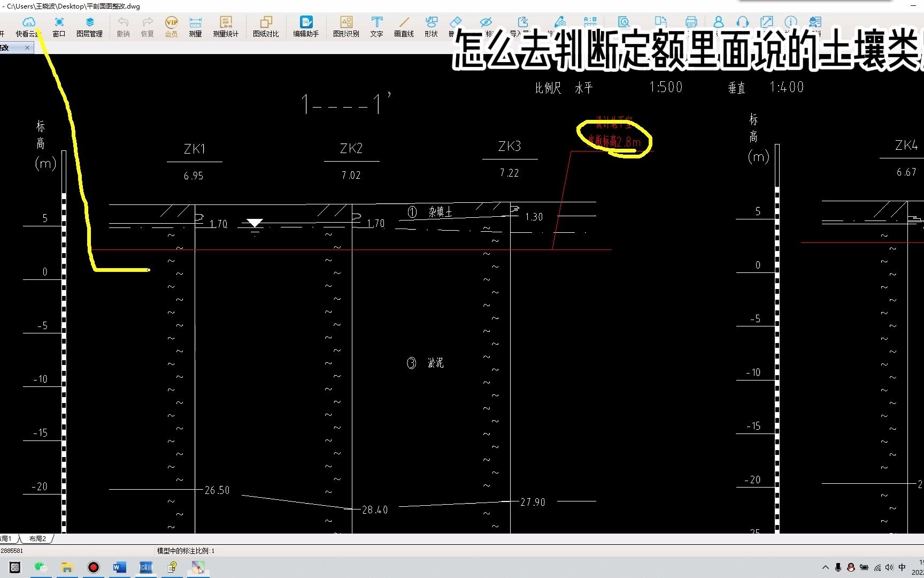The width and height of the screenshot is (924, 578).
Task: Click the find text magnifier icon
Action: [623, 22]
